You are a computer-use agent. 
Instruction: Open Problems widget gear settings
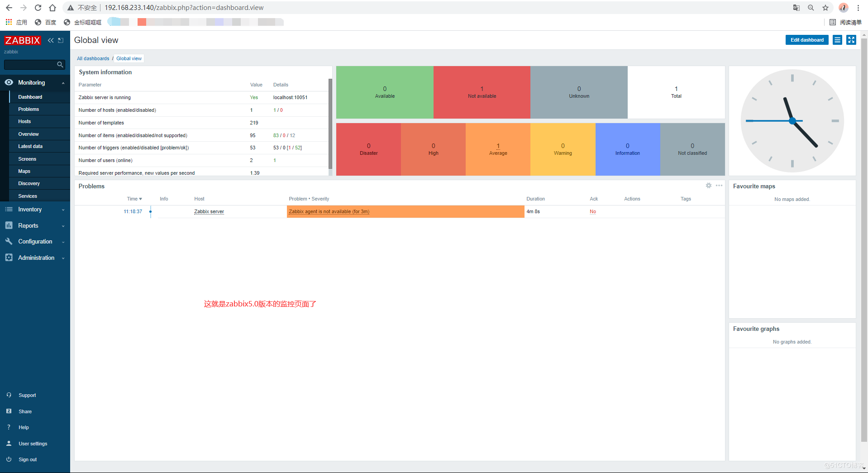(709, 186)
